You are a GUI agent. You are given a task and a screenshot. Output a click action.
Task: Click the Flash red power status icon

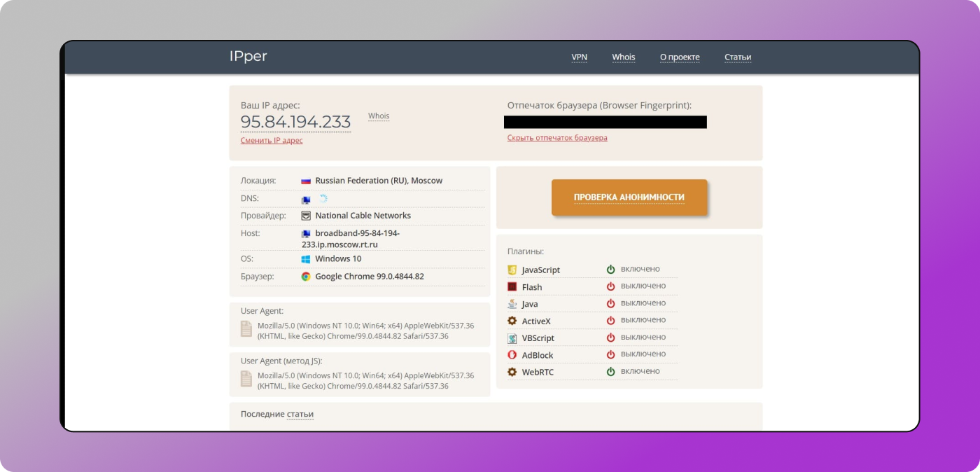tap(610, 286)
